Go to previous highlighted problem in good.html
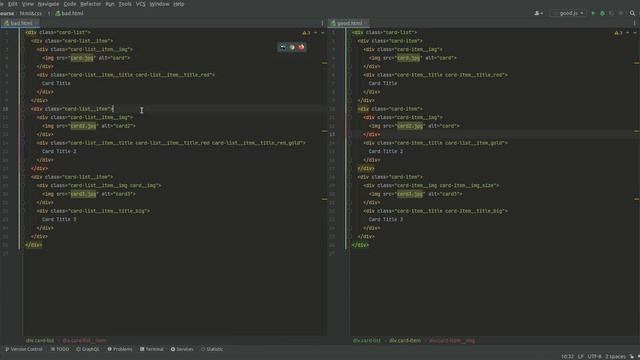Viewport: 640px width, 360px height. pyautogui.click(x=628, y=33)
